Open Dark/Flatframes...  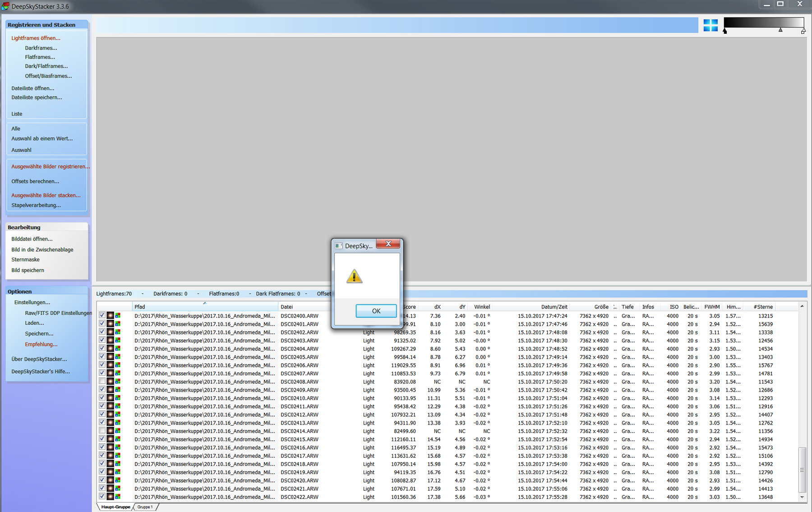pyautogui.click(x=46, y=66)
